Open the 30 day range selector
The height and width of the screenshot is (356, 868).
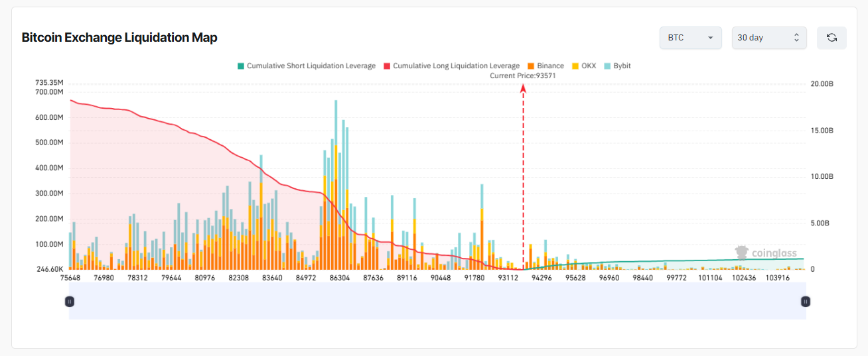[x=769, y=38]
